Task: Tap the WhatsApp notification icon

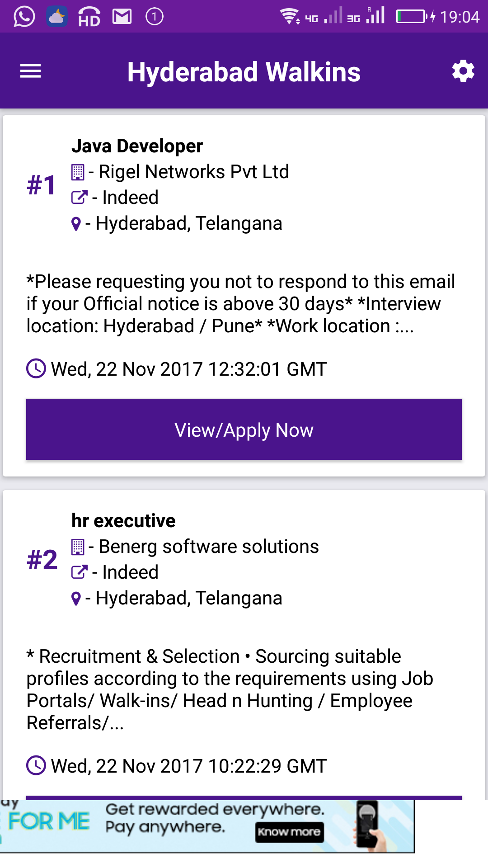Action: tap(24, 17)
